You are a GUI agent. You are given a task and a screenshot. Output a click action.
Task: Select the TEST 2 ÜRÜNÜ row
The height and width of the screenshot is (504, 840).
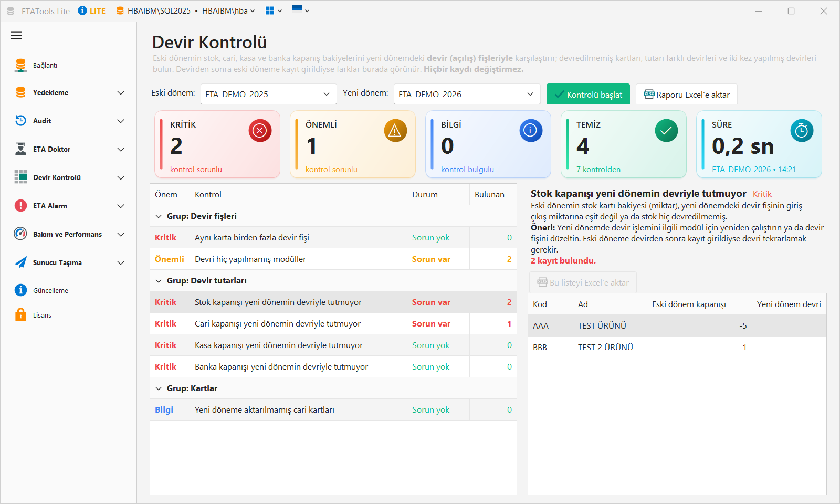[x=677, y=347]
